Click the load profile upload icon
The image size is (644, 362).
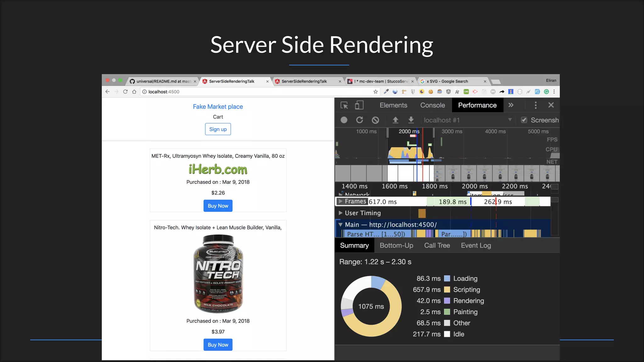pyautogui.click(x=395, y=120)
